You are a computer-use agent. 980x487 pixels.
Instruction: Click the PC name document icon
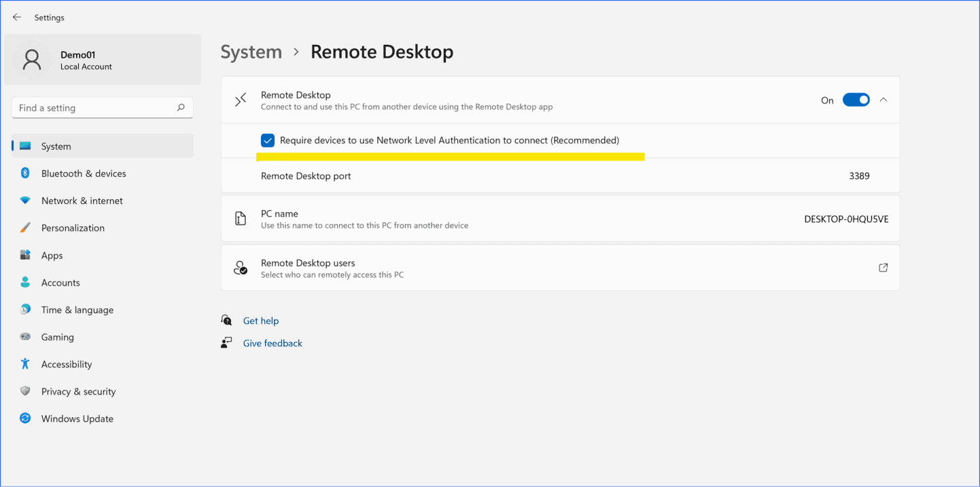241,218
